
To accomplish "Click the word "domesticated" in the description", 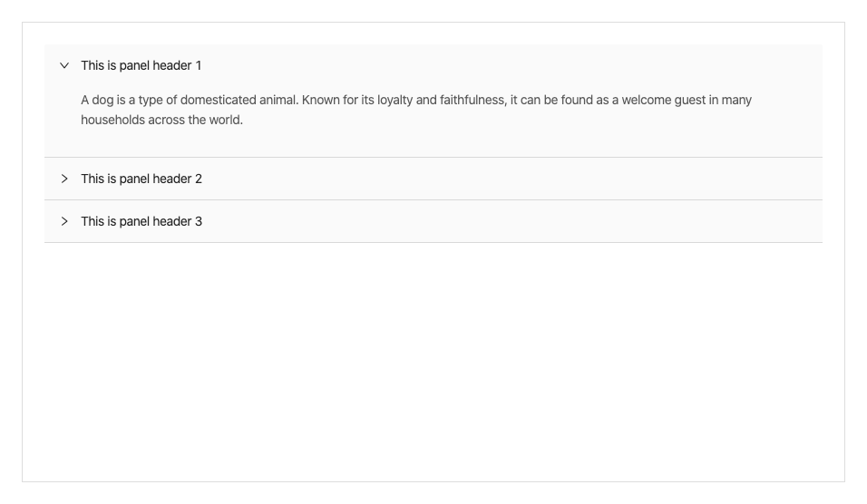I will [218, 101].
